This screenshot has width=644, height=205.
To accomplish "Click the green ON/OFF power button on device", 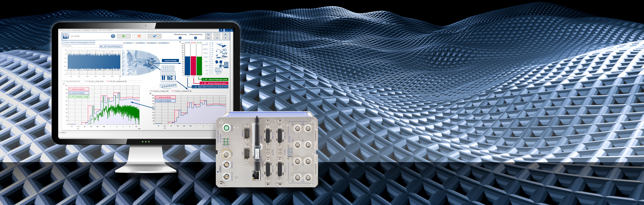I will [226, 128].
